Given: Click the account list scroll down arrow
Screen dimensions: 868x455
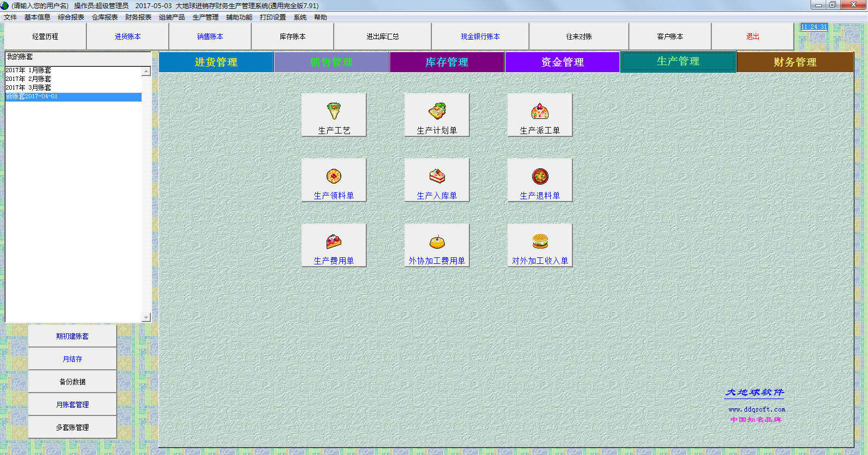Looking at the screenshot, I should [x=146, y=317].
